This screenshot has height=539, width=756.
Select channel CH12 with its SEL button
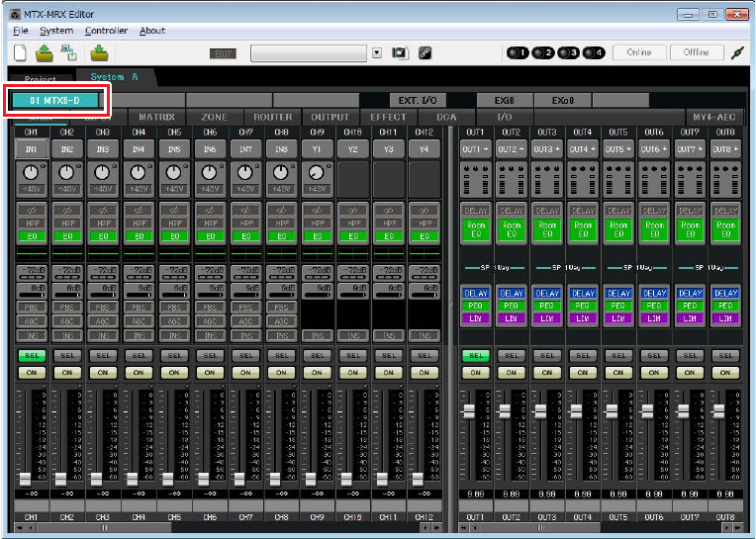click(425, 355)
